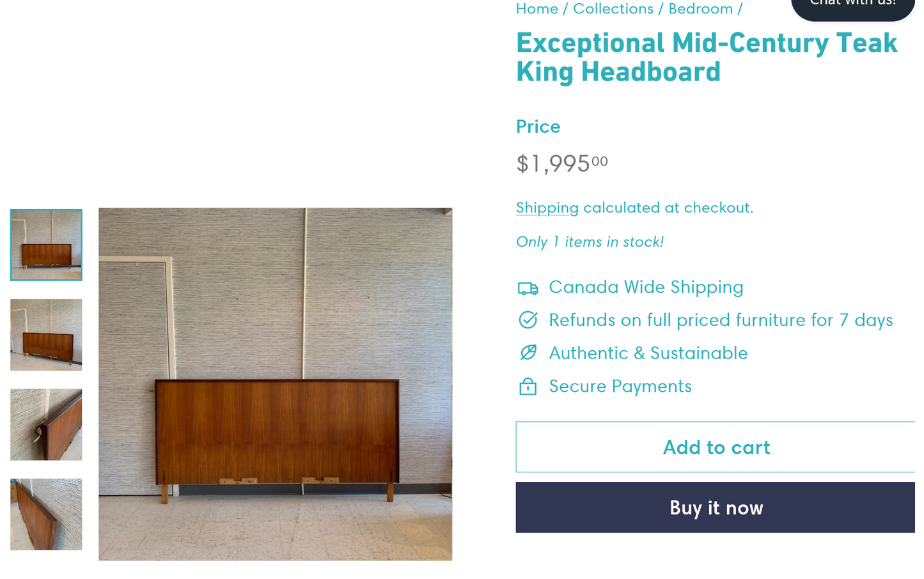Click Add to cart

coord(716,447)
